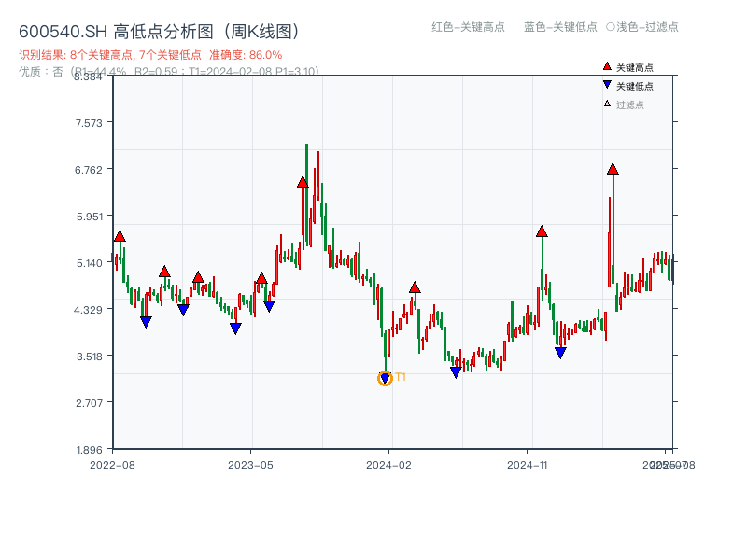Click the red triangle marker above the 2022-08 candles
747x560 pixels.
click(118, 236)
